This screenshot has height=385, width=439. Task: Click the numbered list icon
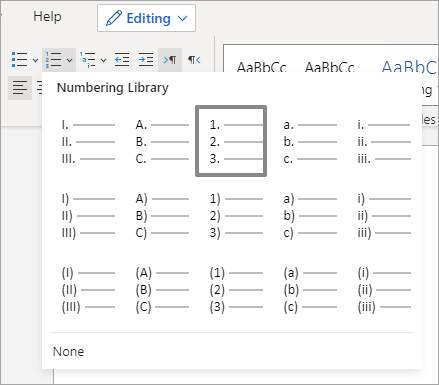tap(54, 60)
